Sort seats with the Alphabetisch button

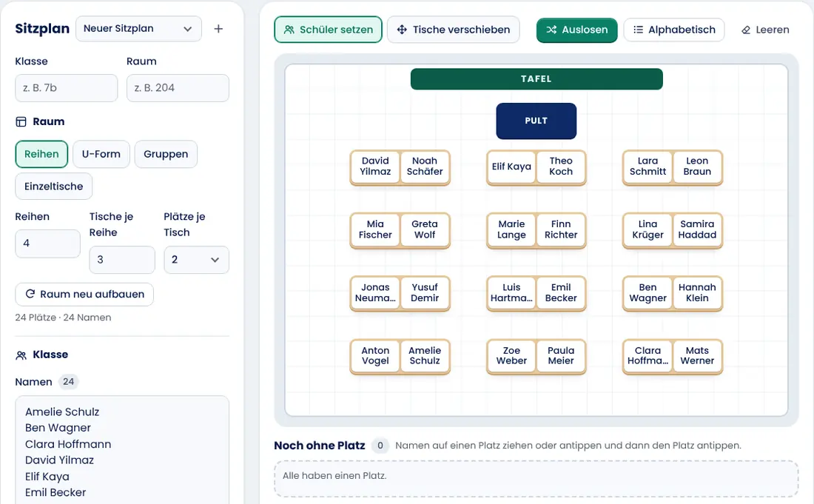coord(674,30)
